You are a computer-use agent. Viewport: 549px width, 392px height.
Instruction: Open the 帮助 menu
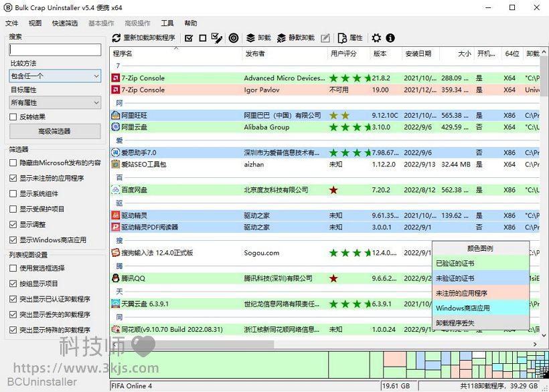pyautogui.click(x=191, y=23)
